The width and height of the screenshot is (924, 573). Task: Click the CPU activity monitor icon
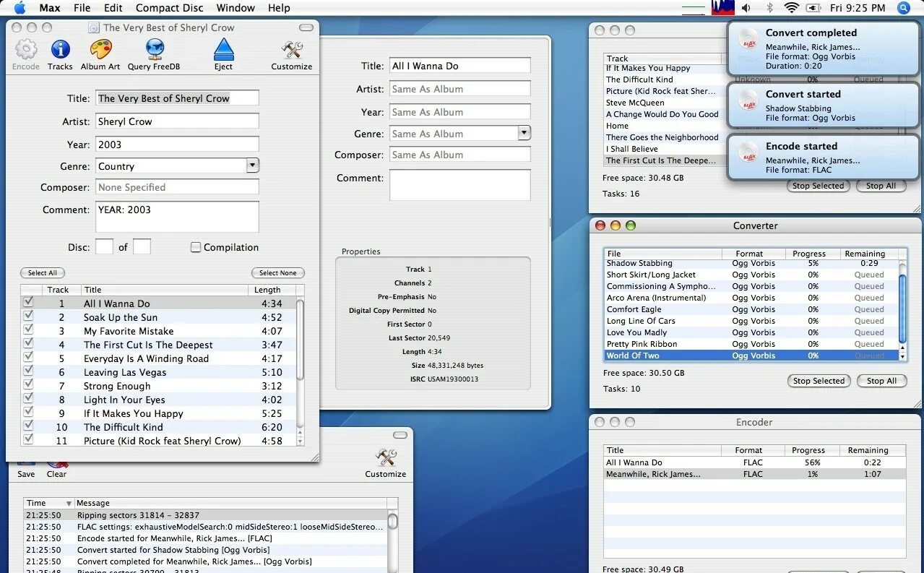pos(722,8)
